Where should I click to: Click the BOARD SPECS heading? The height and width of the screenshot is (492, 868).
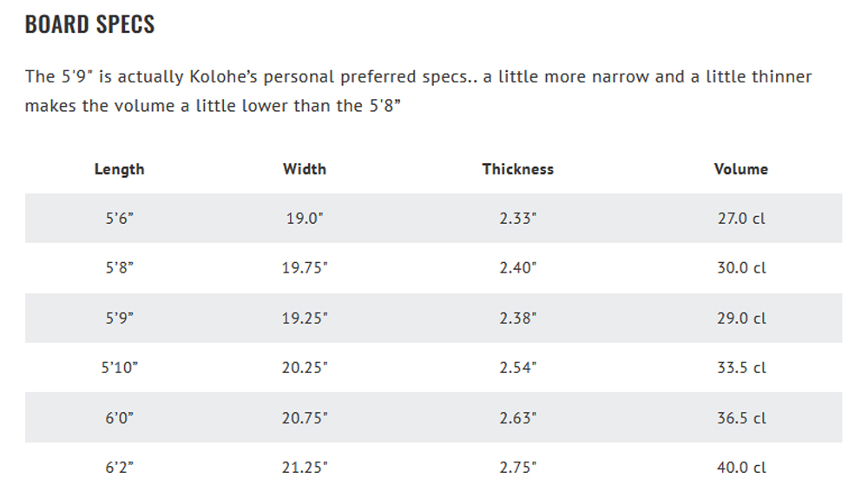[89, 24]
